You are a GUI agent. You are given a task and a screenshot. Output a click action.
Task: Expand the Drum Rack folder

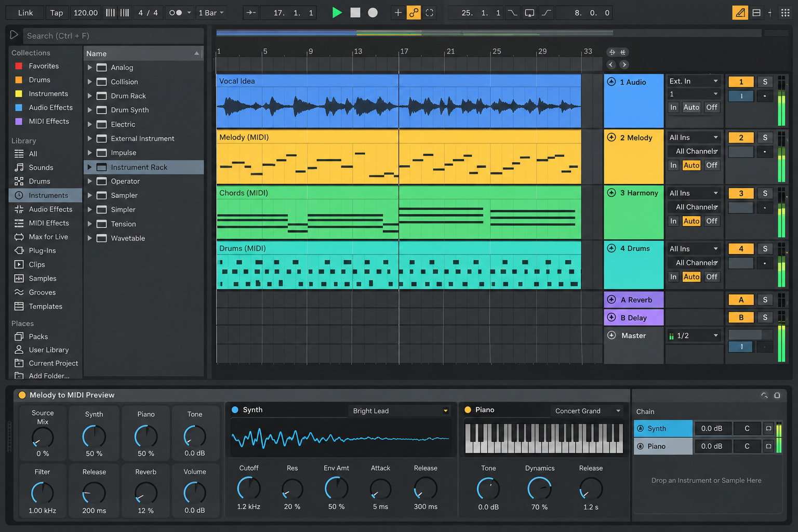click(90, 96)
